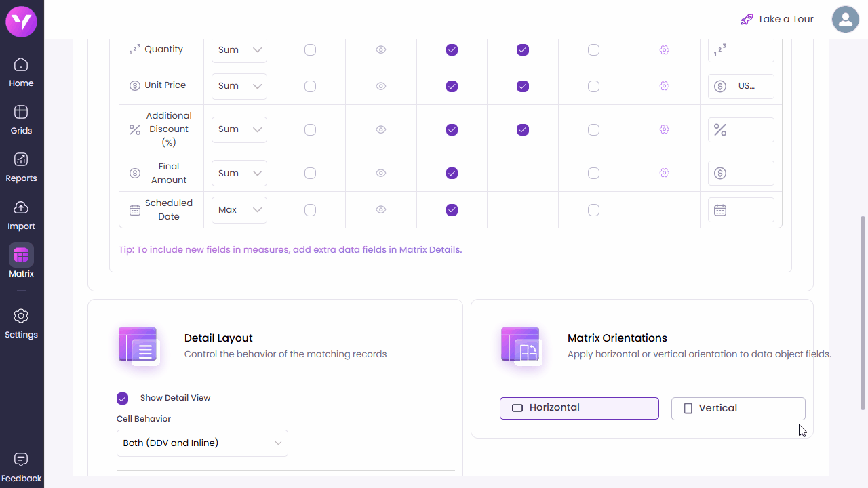Open Cell Behavior dropdown
The image size is (868, 488).
coord(202,443)
